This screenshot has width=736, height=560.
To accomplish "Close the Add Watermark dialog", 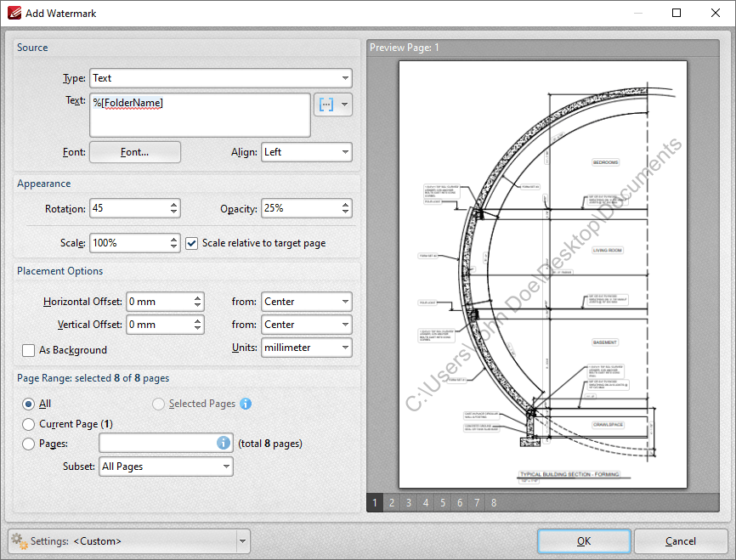I will point(716,13).
